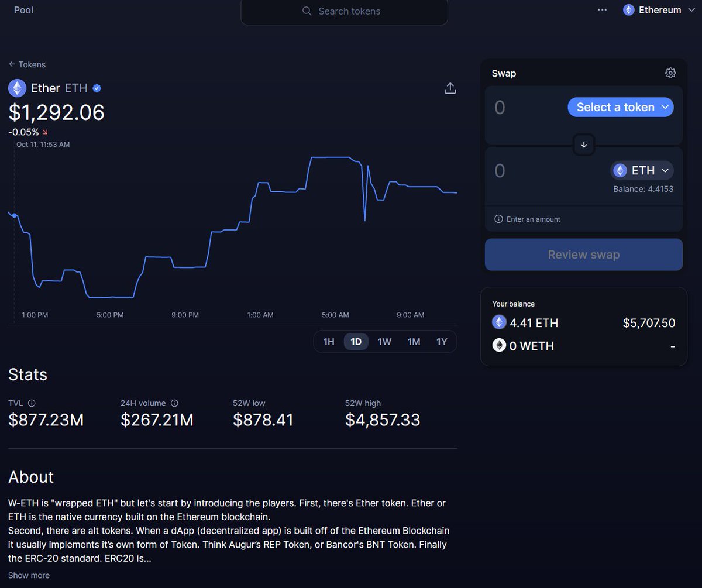Open the Pool navigation item

click(x=23, y=10)
